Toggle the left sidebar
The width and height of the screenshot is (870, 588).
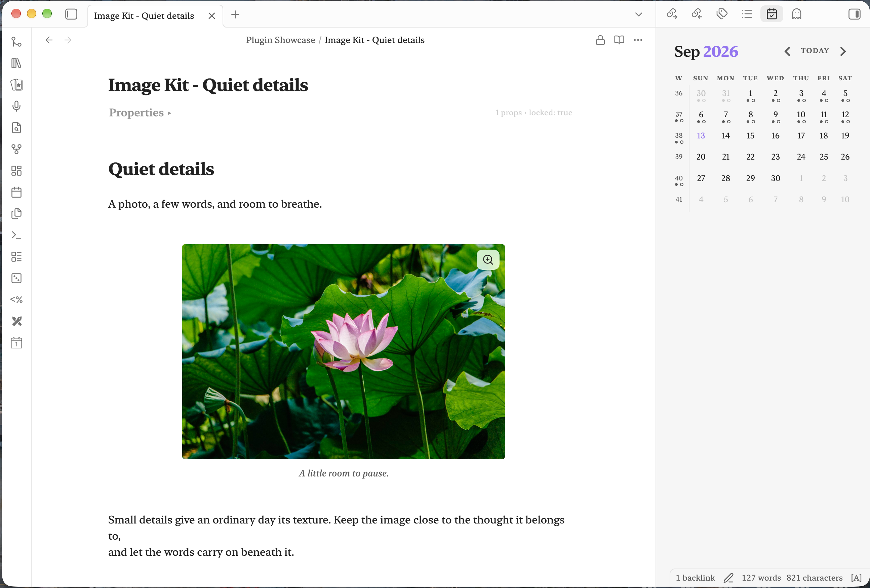tap(71, 14)
